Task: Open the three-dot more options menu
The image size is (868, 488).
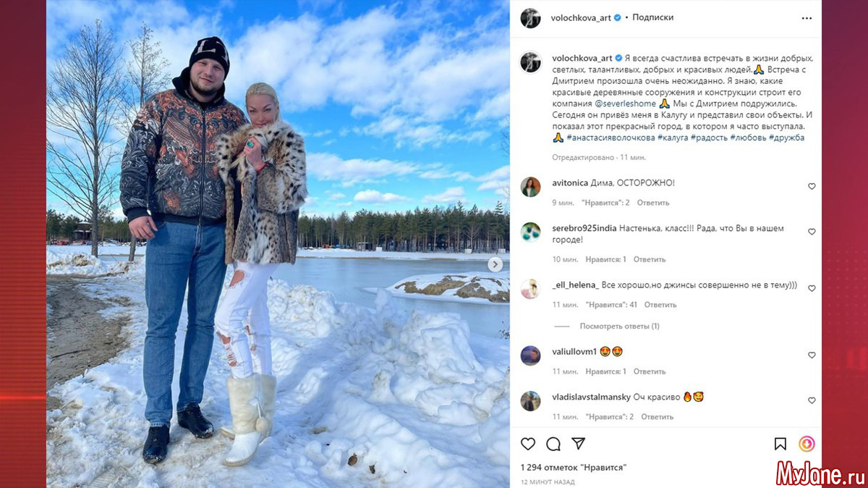Action: click(807, 18)
